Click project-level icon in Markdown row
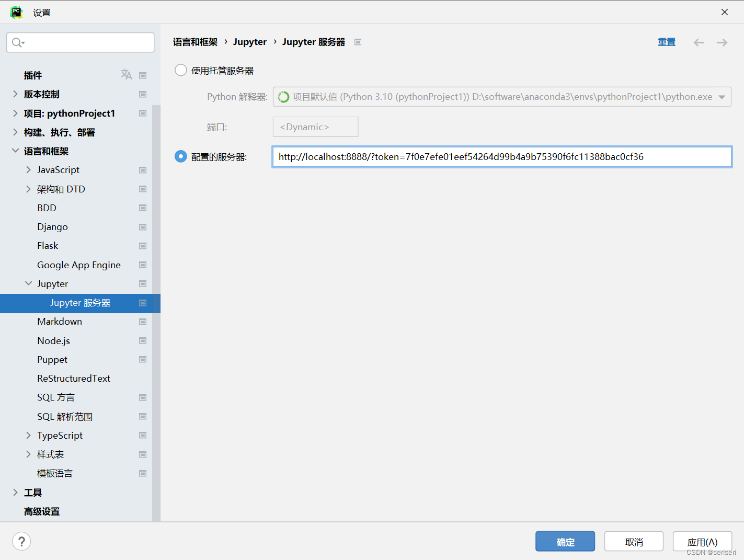 click(x=143, y=322)
